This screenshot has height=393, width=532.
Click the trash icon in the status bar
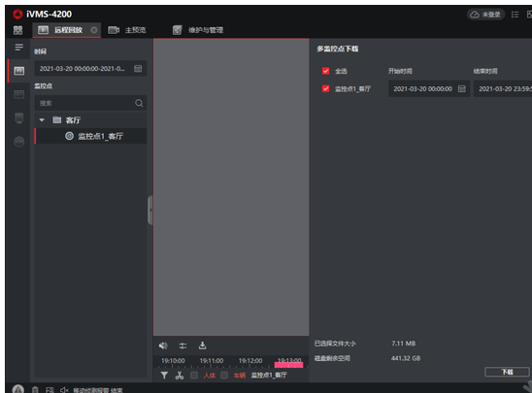pyautogui.click(x=35, y=390)
